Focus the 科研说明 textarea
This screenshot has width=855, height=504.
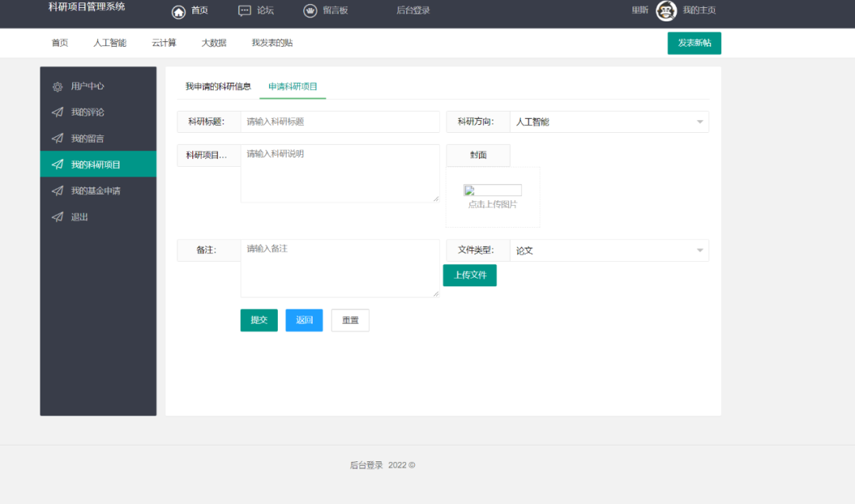340,173
